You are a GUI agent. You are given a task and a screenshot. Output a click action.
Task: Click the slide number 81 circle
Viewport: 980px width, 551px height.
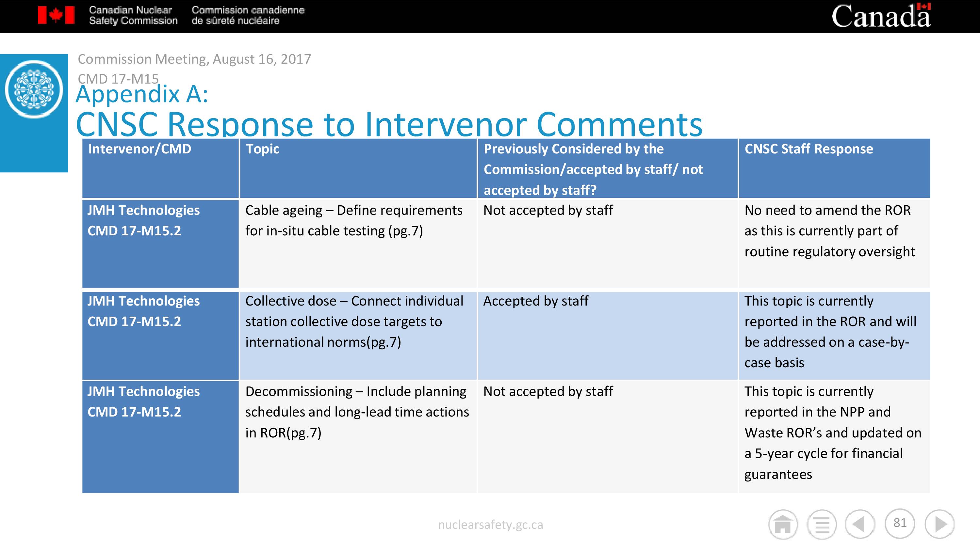pyautogui.click(x=900, y=523)
